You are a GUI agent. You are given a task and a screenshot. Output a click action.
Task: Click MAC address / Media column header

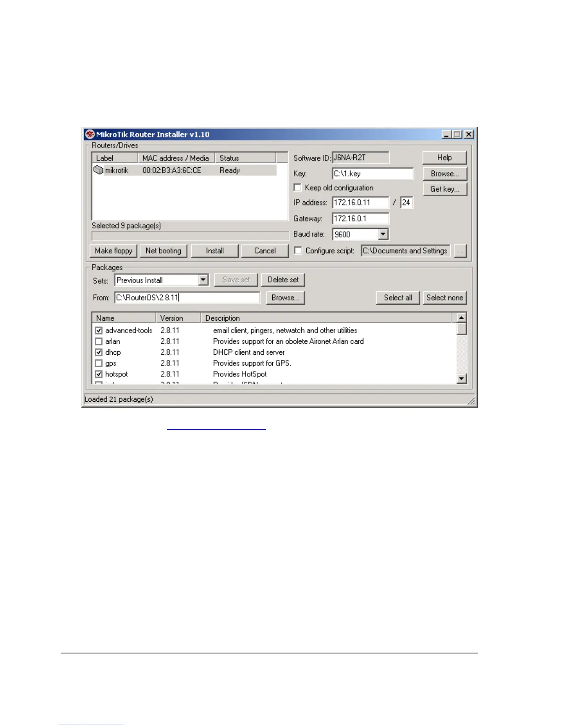(176, 158)
